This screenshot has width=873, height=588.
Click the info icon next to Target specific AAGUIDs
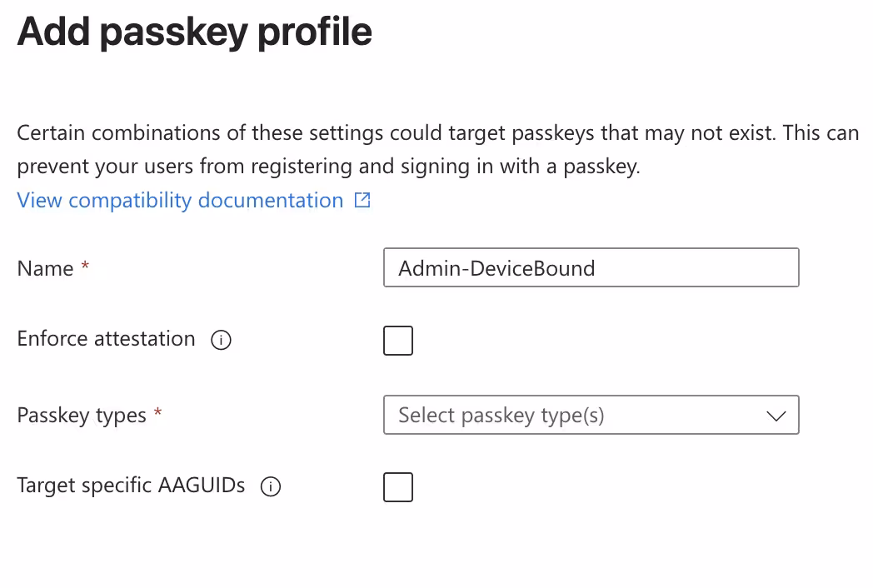(271, 486)
